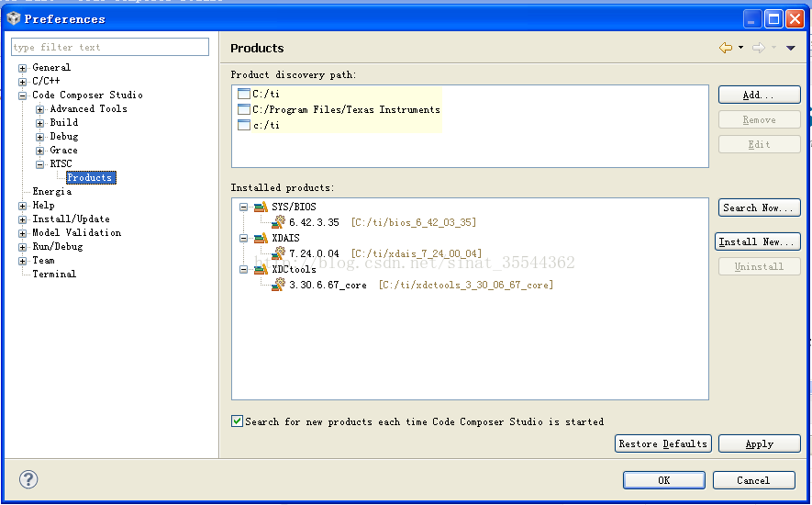
Task: Expand the Help tree node
Action: 22,206
